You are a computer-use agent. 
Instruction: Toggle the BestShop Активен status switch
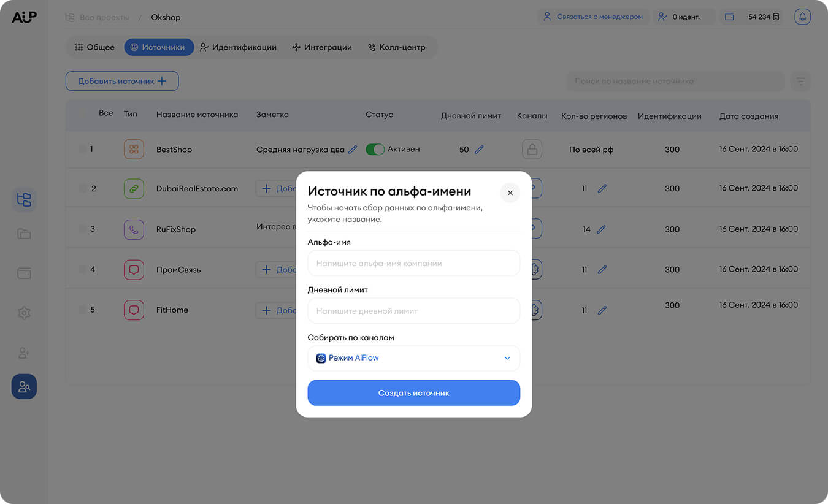coord(375,149)
